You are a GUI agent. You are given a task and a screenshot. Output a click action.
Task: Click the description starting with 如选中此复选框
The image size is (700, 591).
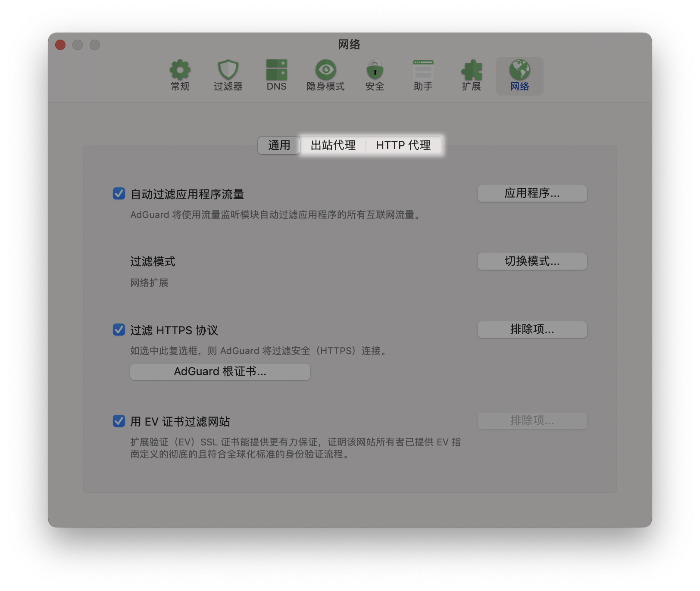258,351
